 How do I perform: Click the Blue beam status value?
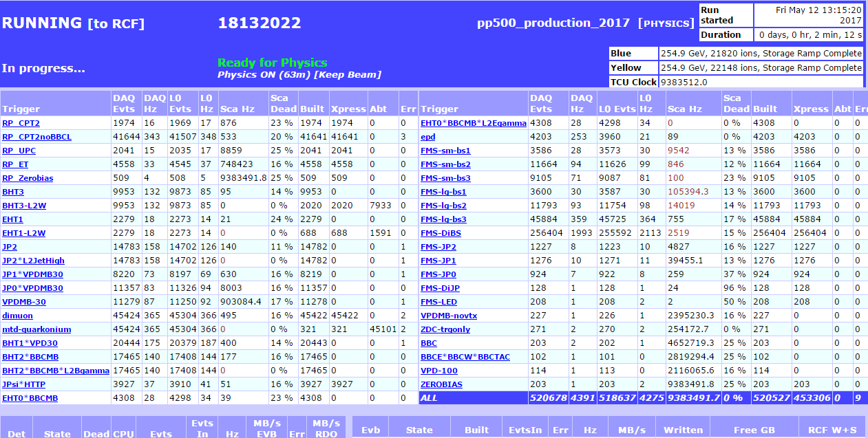tap(761, 53)
